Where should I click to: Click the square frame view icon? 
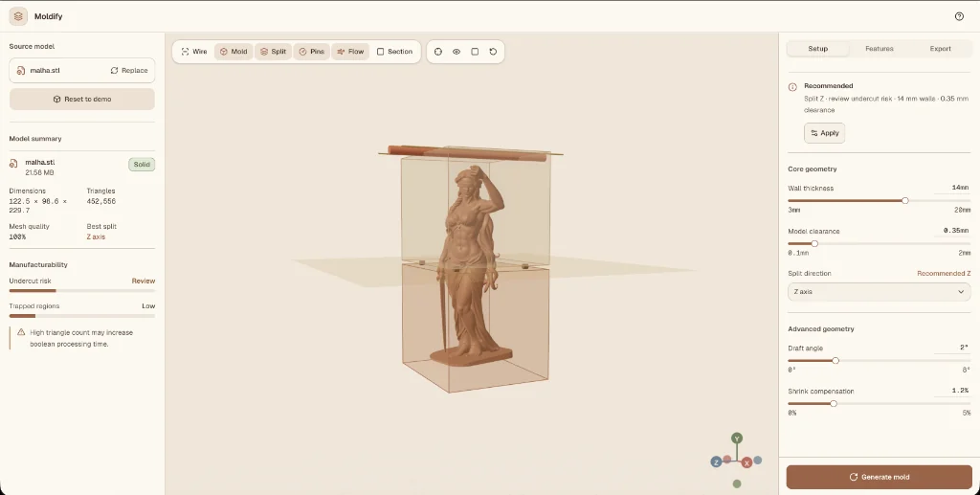pyautogui.click(x=475, y=52)
